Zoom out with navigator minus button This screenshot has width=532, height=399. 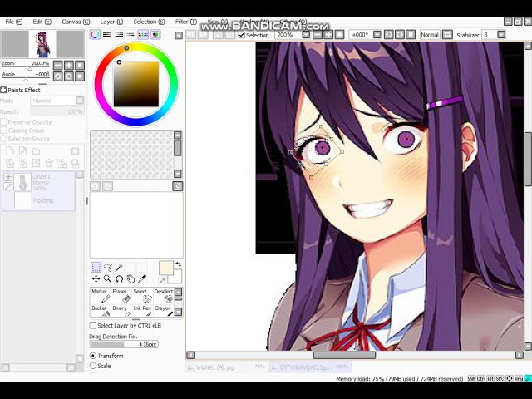point(58,66)
